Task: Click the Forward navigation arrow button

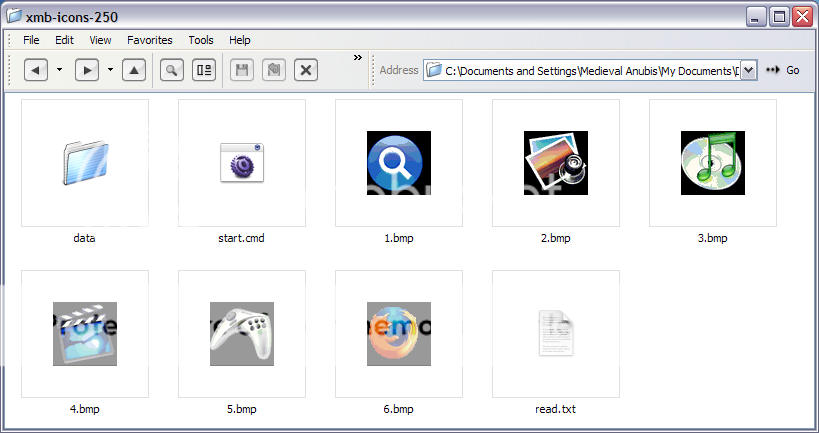Action: [87, 70]
